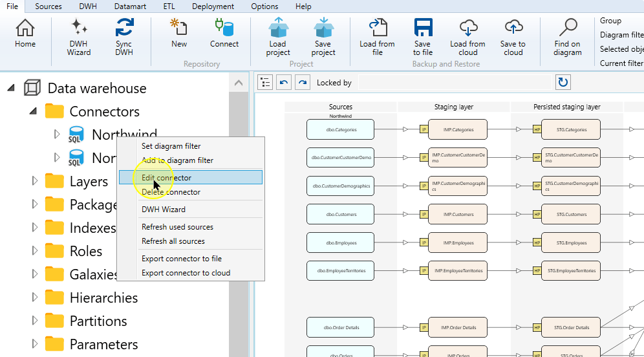Choose DWH Wizard in context menu
The image size is (644, 357).
[191, 210]
